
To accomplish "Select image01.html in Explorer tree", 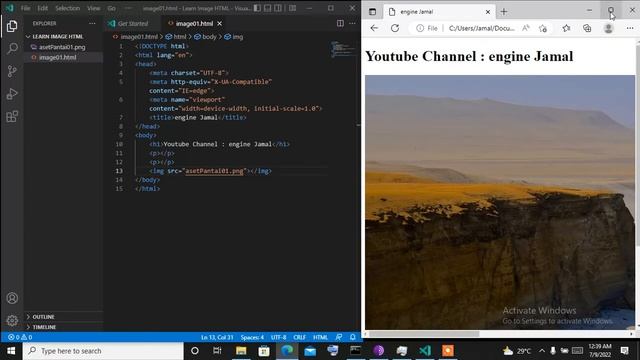I will tap(58, 58).
